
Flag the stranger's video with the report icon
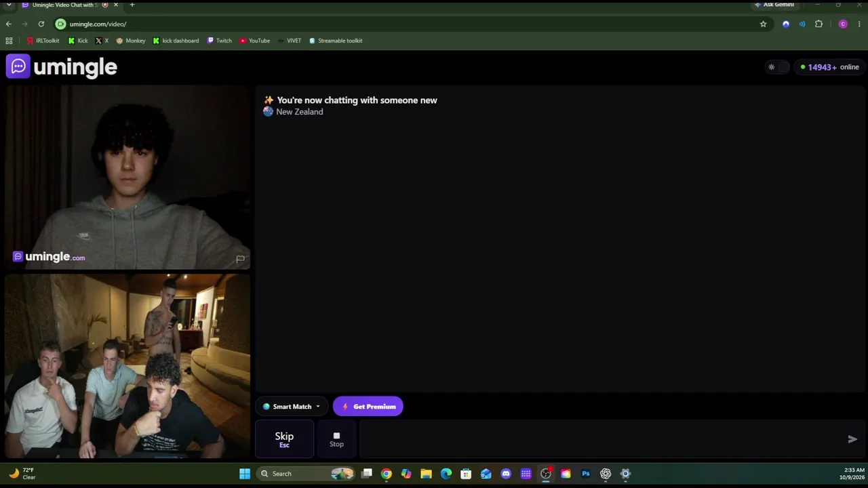pos(240,259)
